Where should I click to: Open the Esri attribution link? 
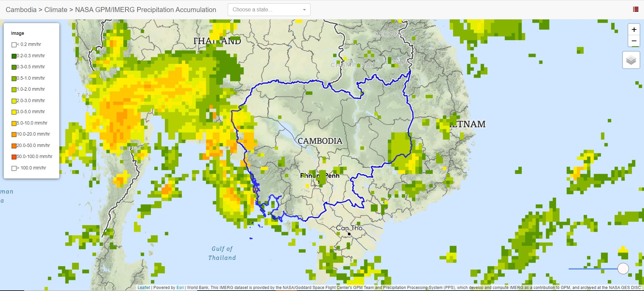click(x=180, y=288)
